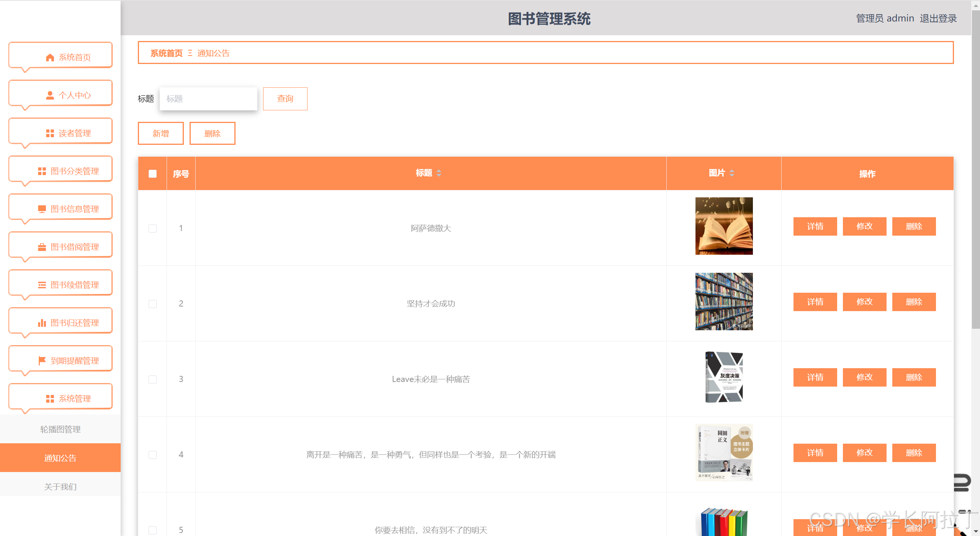Check the checkbox for row 3
Screen dimensions: 980x536
[152, 379]
